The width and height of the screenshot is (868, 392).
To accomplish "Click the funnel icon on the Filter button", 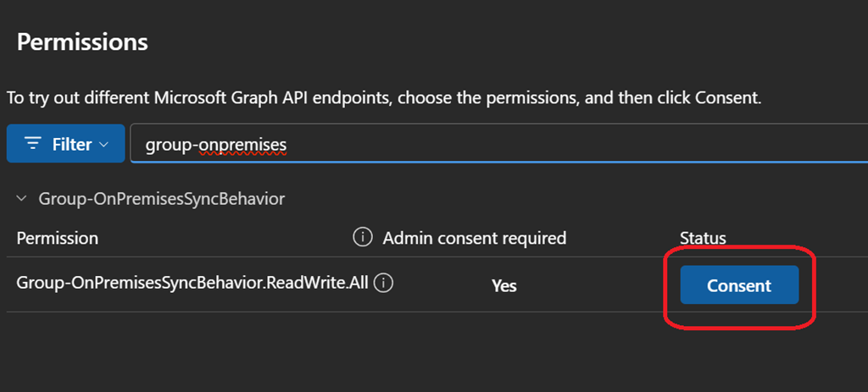I will tap(33, 144).
